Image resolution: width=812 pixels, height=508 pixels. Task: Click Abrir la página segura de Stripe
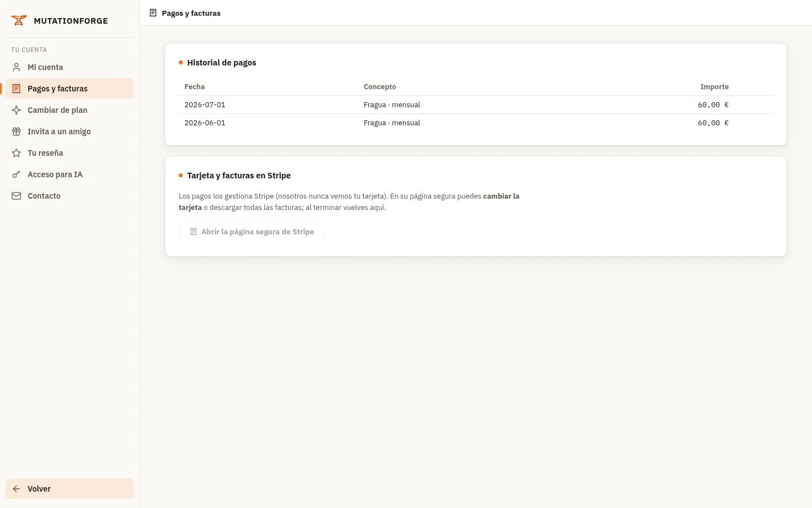click(x=251, y=231)
